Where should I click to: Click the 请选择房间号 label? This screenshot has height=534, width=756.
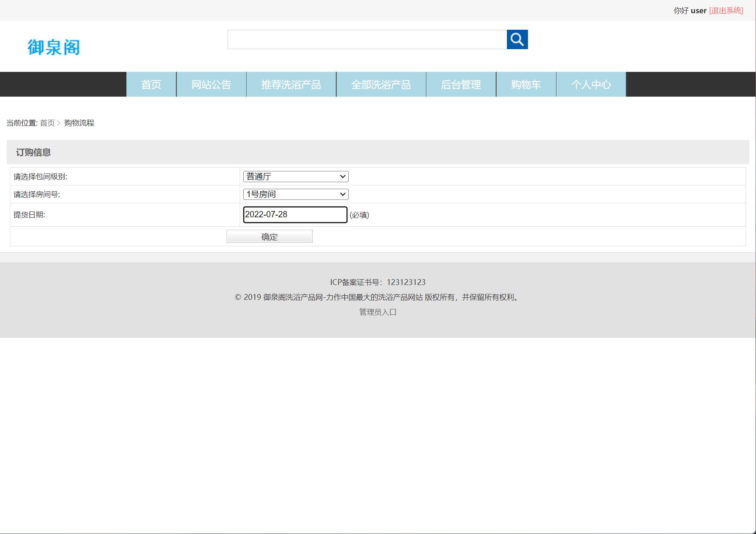pos(37,195)
